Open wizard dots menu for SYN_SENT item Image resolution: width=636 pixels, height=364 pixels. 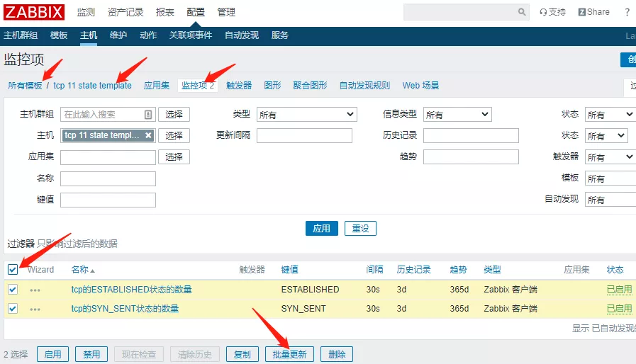(35, 309)
